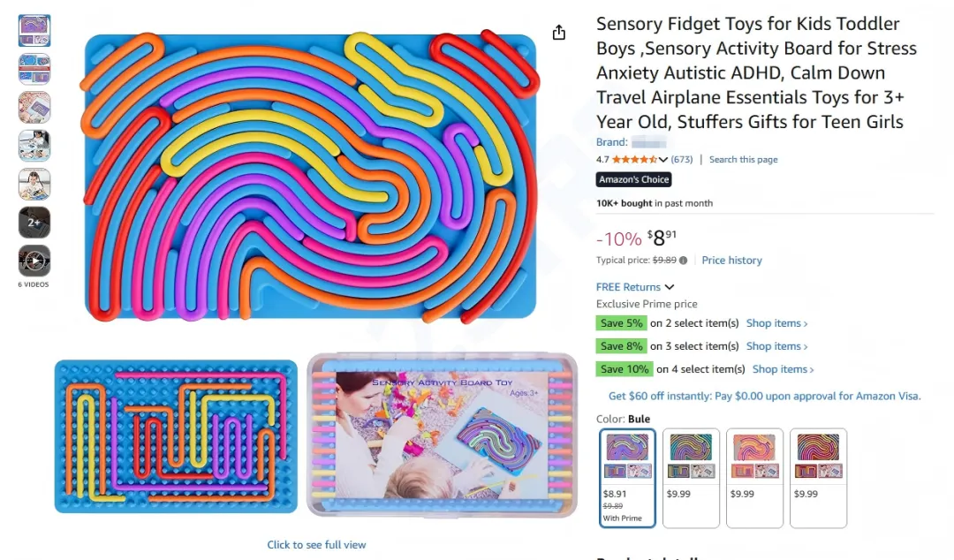Play the product videos thumbnail
This screenshot has height=560, width=954.
tap(34, 261)
